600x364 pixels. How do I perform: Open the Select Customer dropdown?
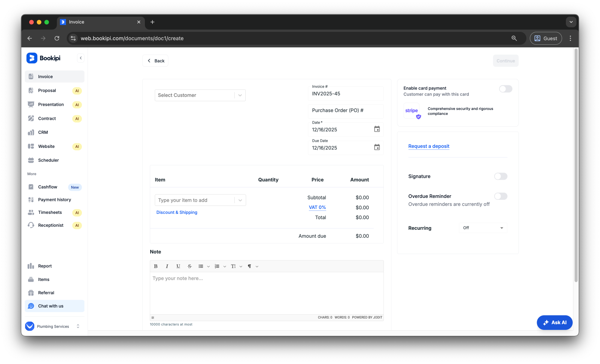click(200, 95)
